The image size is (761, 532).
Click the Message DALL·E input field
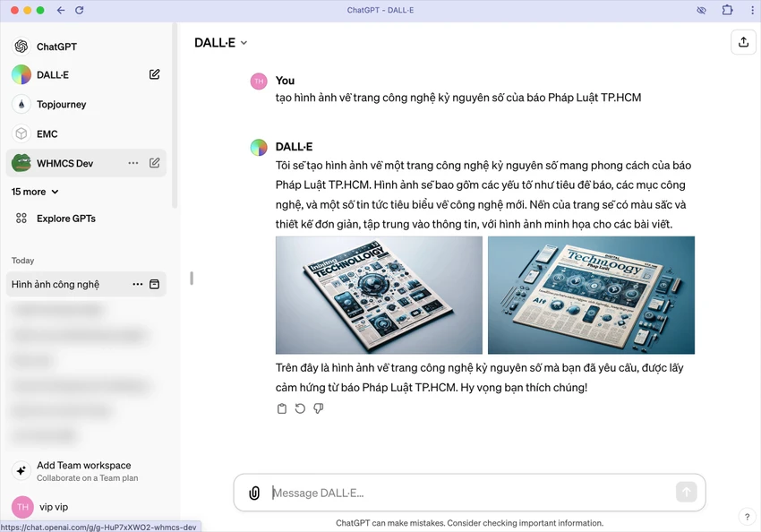click(471, 493)
